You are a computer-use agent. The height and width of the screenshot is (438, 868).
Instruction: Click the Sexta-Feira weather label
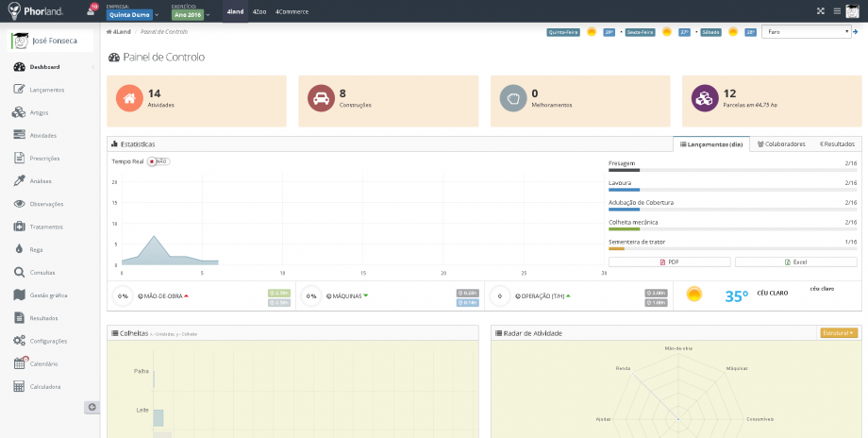coord(641,32)
